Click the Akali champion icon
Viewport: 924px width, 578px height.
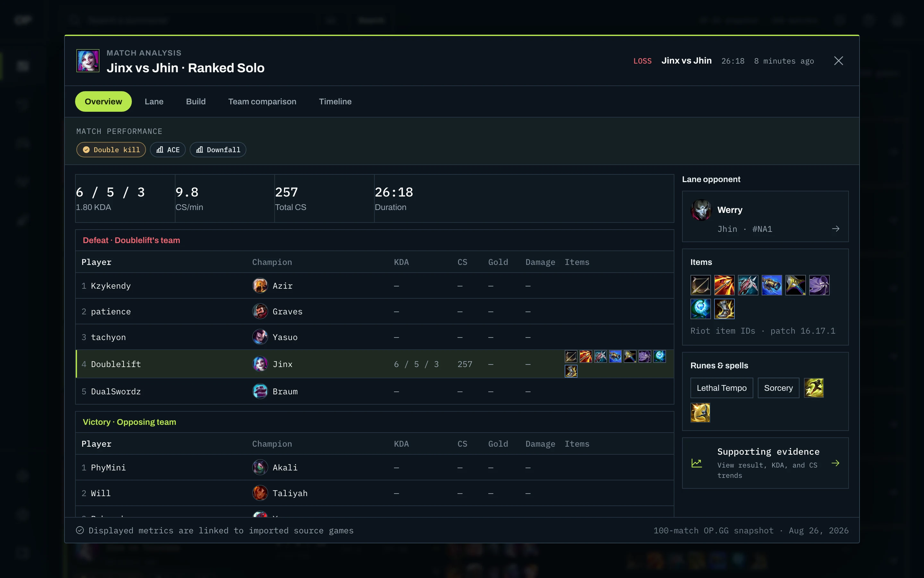tap(260, 467)
